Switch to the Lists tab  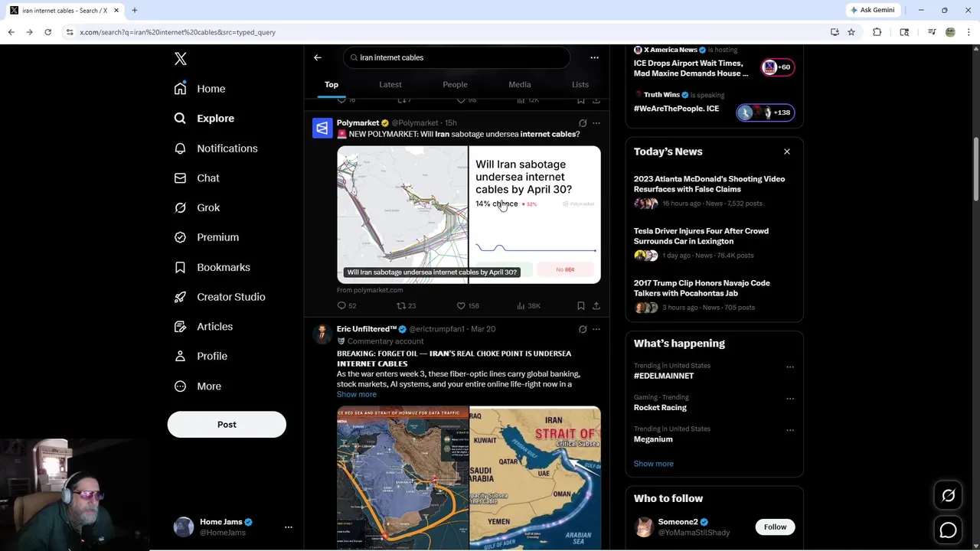(580, 85)
